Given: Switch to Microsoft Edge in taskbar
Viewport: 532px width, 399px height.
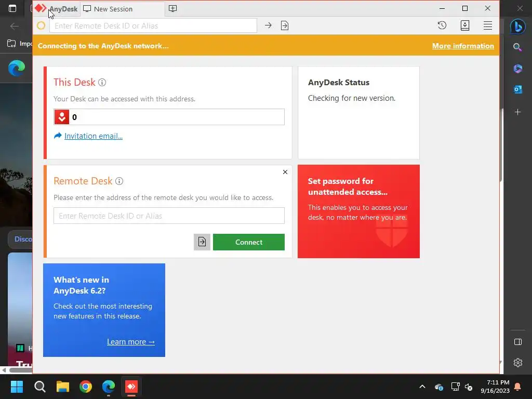Looking at the screenshot, I should 109,387.
